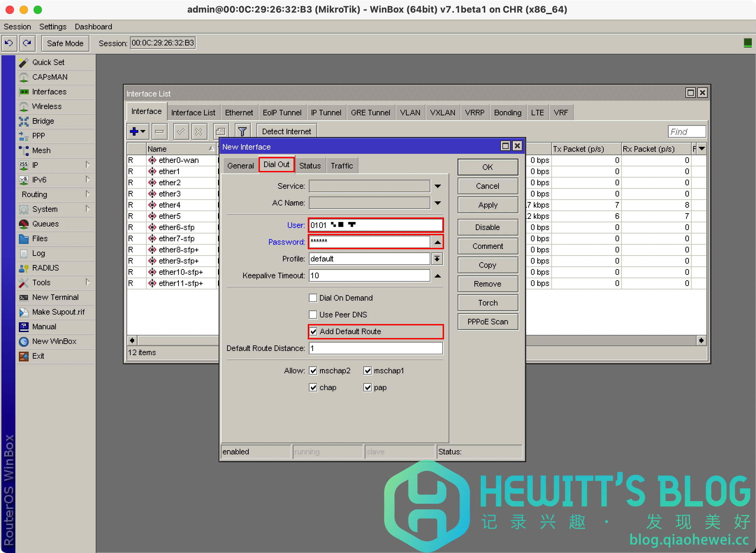The image size is (756, 553).
Task: Uncheck the pap authentication checkbox
Action: 368,388
